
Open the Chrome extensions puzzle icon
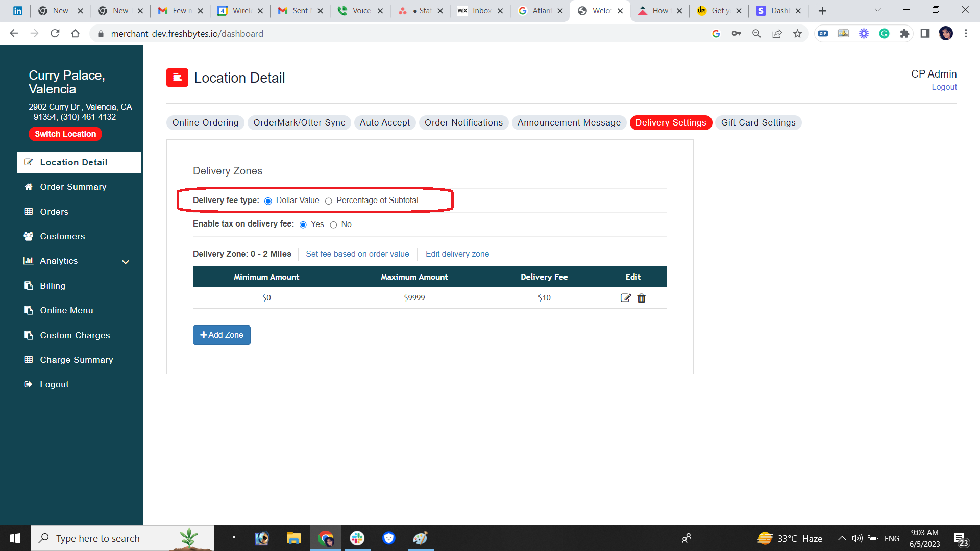(x=904, y=34)
